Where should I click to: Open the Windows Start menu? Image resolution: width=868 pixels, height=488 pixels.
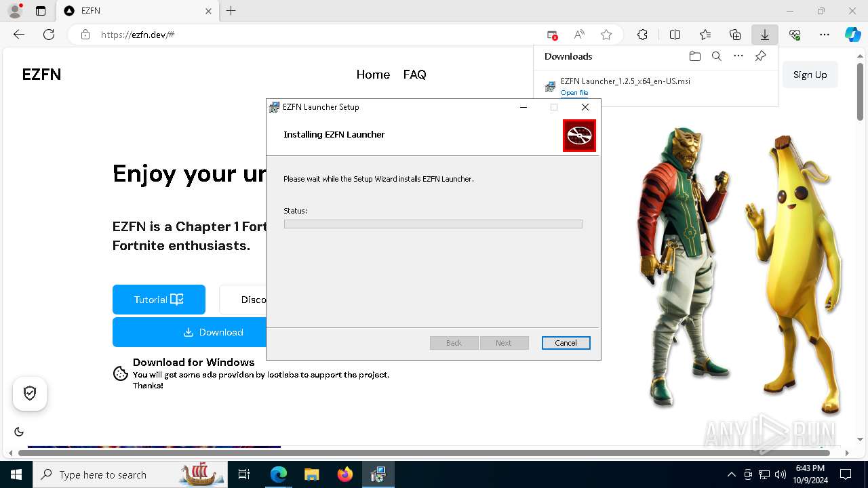pyautogui.click(x=16, y=474)
